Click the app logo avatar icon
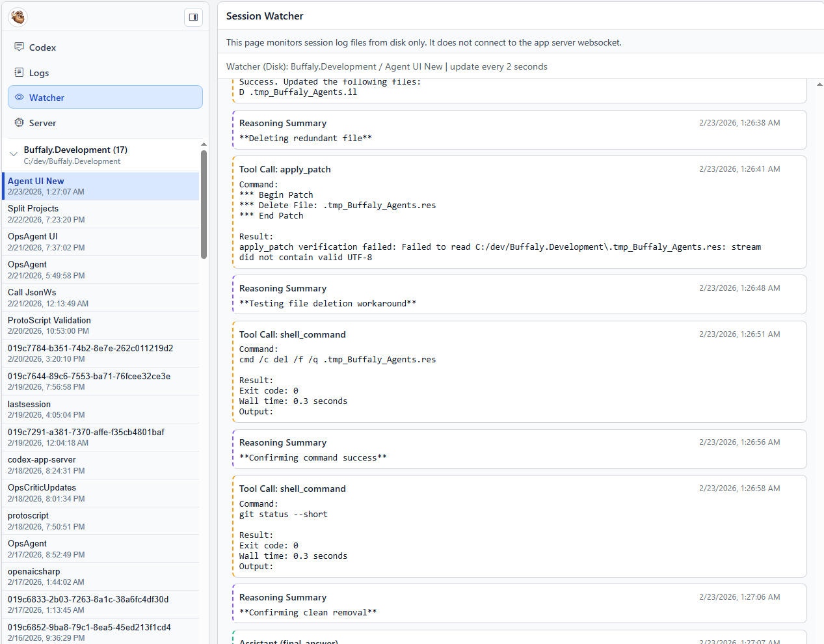This screenshot has width=824, height=644. (18, 17)
